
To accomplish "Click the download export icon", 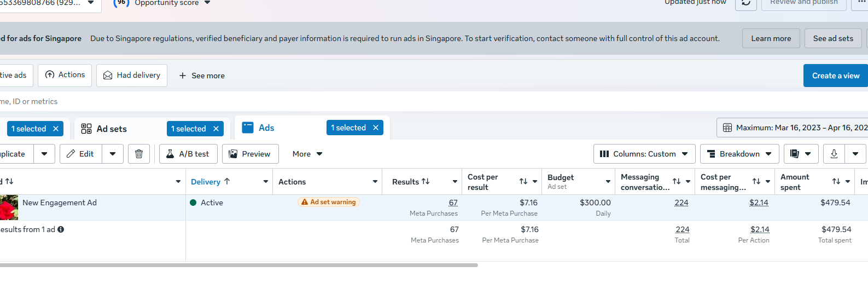I will [834, 154].
